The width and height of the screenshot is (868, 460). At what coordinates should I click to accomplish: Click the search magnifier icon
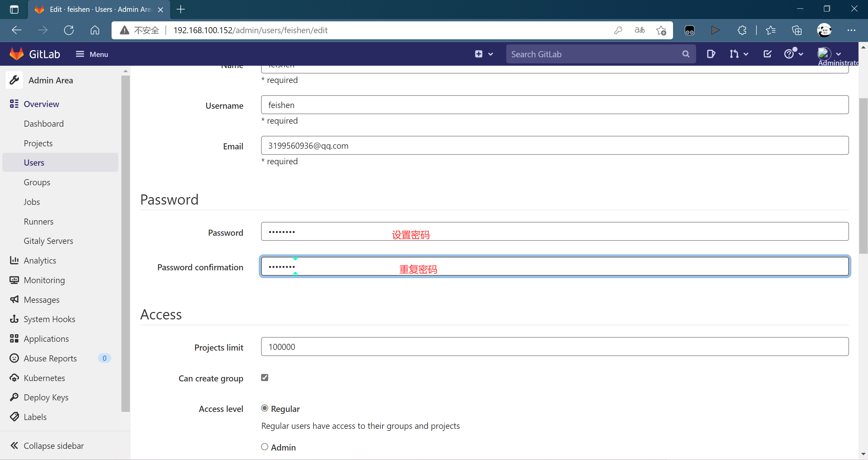tap(686, 54)
